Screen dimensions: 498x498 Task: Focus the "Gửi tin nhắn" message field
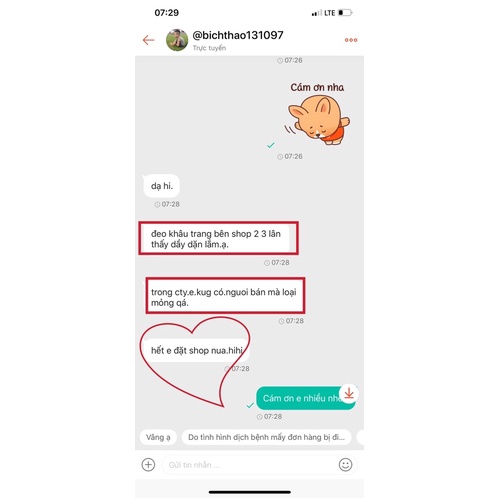(x=248, y=465)
